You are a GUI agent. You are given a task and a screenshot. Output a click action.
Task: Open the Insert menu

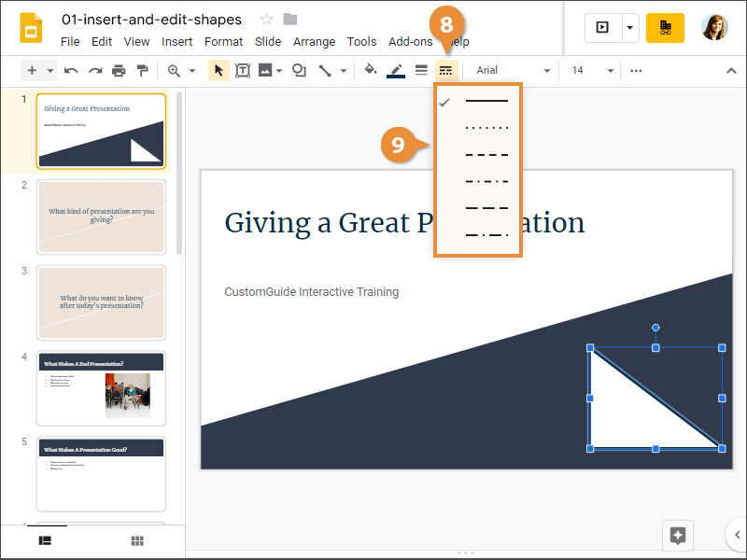point(176,42)
